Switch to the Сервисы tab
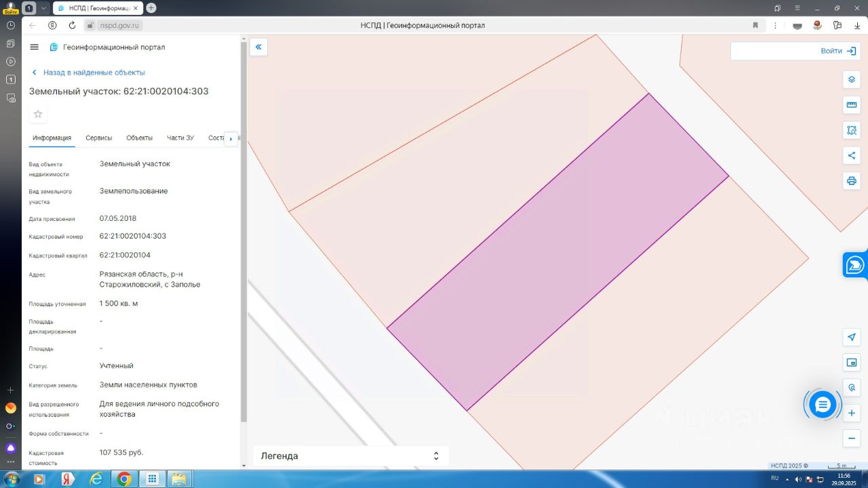This screenshot has height=488, width=868. click(x=99, y=138)
